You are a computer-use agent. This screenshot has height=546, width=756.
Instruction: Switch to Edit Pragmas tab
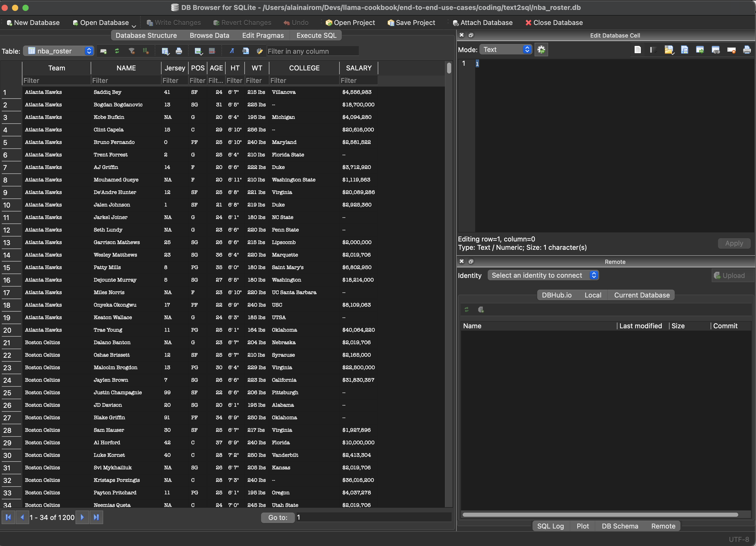tap(263, 35)
